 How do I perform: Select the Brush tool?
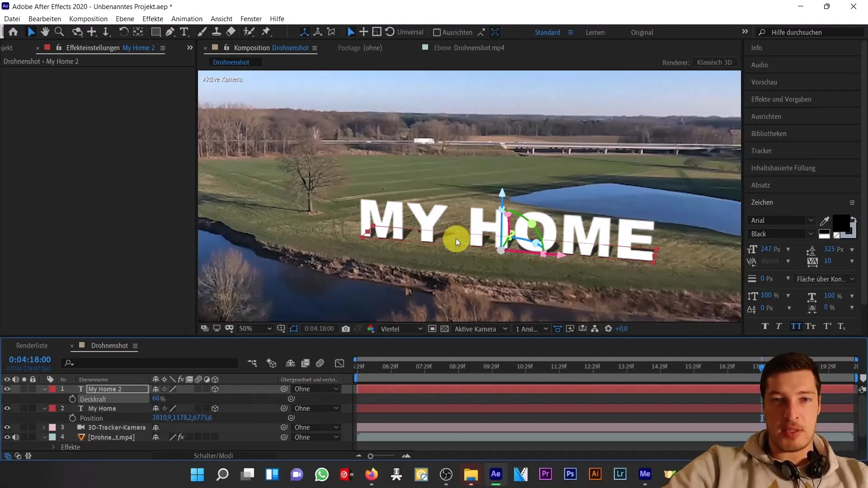202,32
